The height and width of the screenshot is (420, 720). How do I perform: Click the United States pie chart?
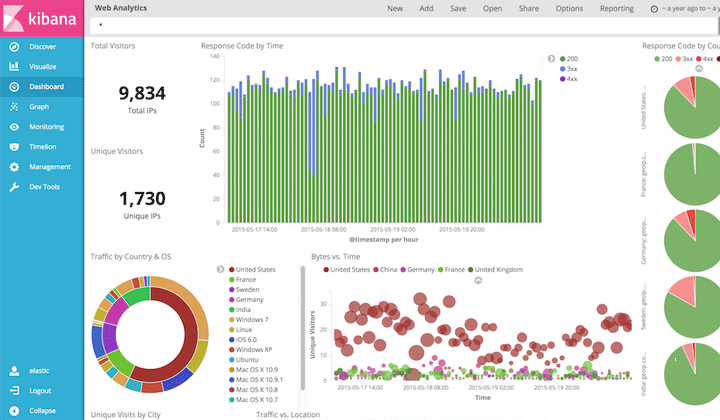coord(692,107)
